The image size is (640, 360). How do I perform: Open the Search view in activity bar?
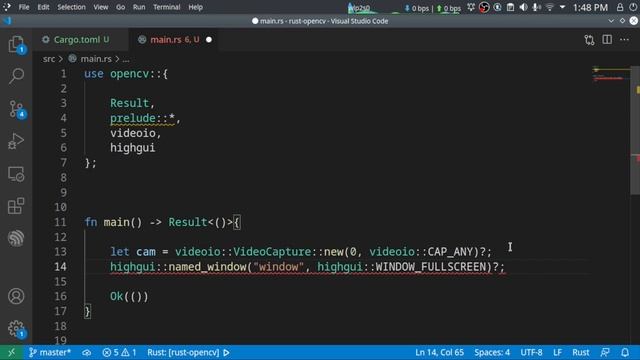pos(16,76)
